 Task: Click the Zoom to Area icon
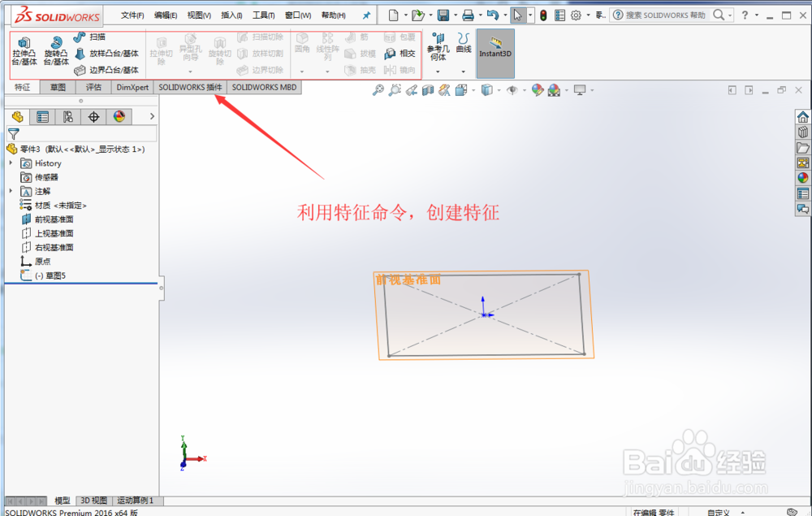click(x=395, y=90)
